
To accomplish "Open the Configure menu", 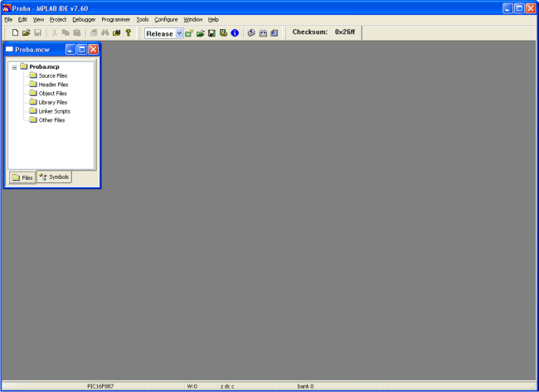I will tap(166, 20).
